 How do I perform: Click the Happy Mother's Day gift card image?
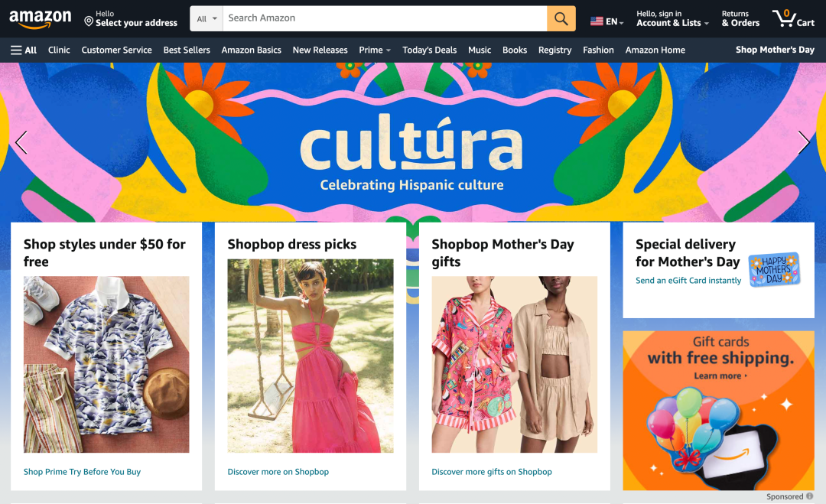[773, 269]
